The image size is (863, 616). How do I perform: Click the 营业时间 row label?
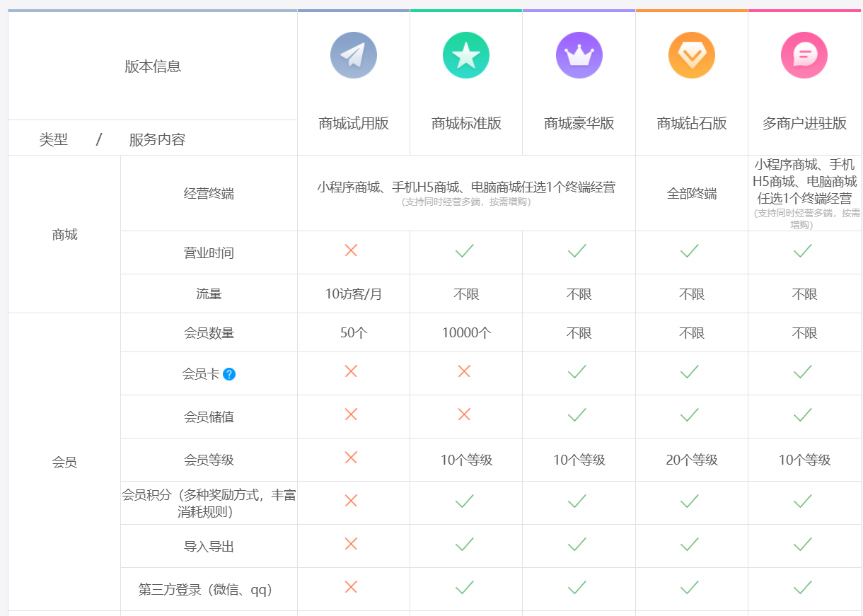(x=209, y=253)
